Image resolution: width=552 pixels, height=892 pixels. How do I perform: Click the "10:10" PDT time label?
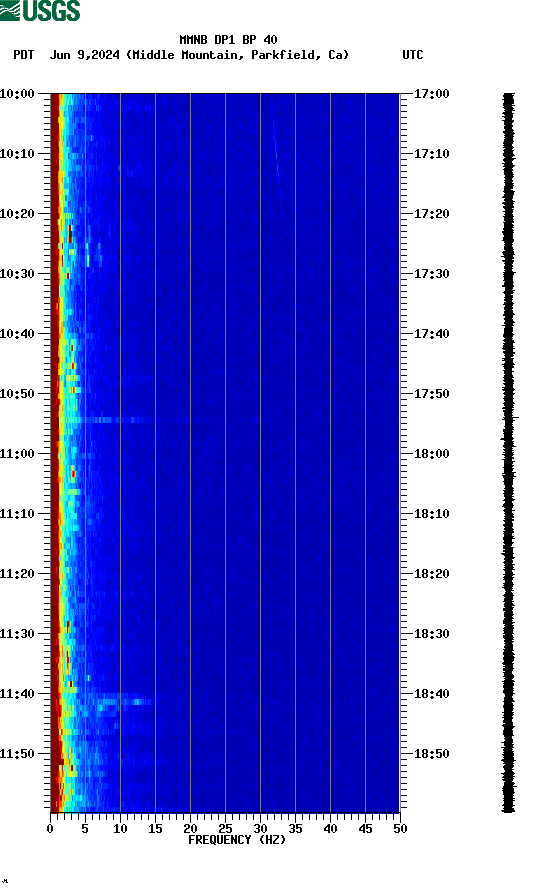click(x=17, y=154)
